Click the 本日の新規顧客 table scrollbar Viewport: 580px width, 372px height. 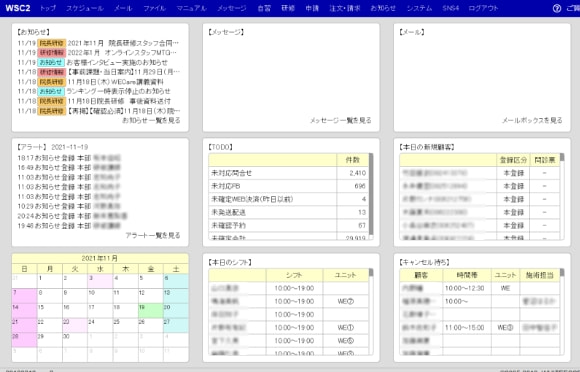[562, 197]
